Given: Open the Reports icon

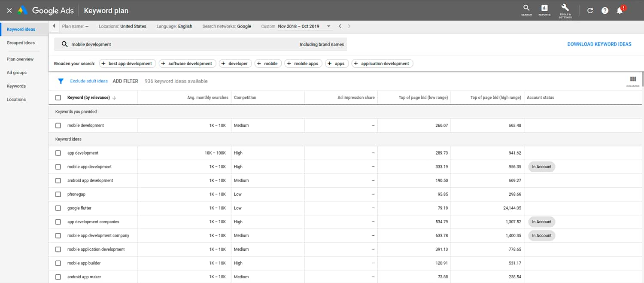Looking at the screenshot, I should [x=544, y=10].
